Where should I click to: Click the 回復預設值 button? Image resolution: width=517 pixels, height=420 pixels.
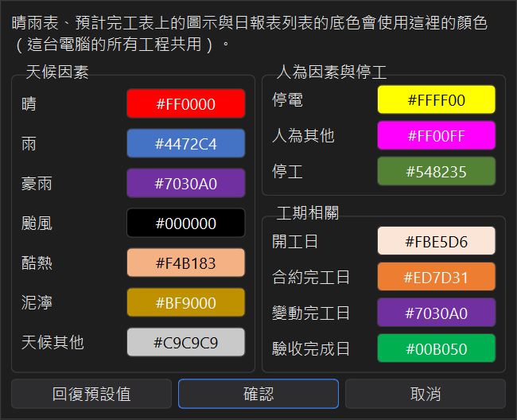tap(91, 394)
